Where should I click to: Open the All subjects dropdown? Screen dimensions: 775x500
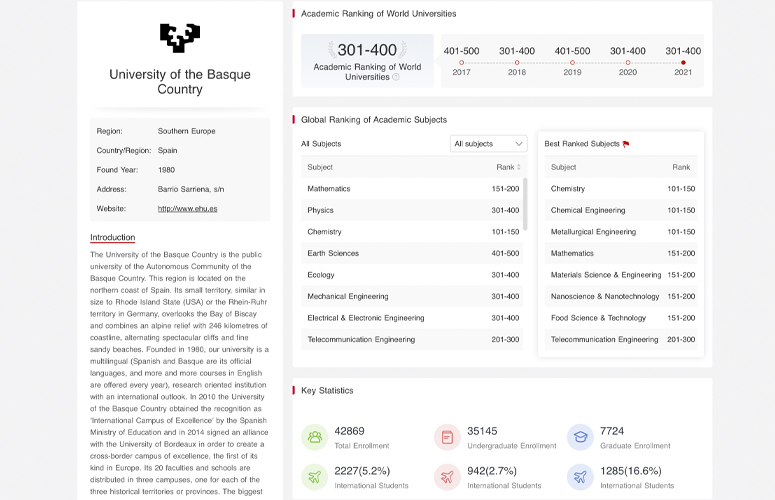pos(488,144)
